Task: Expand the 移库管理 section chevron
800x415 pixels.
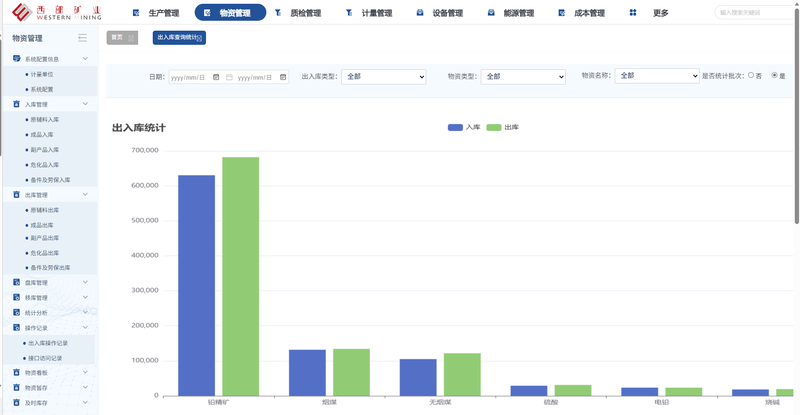Action: 85,297
